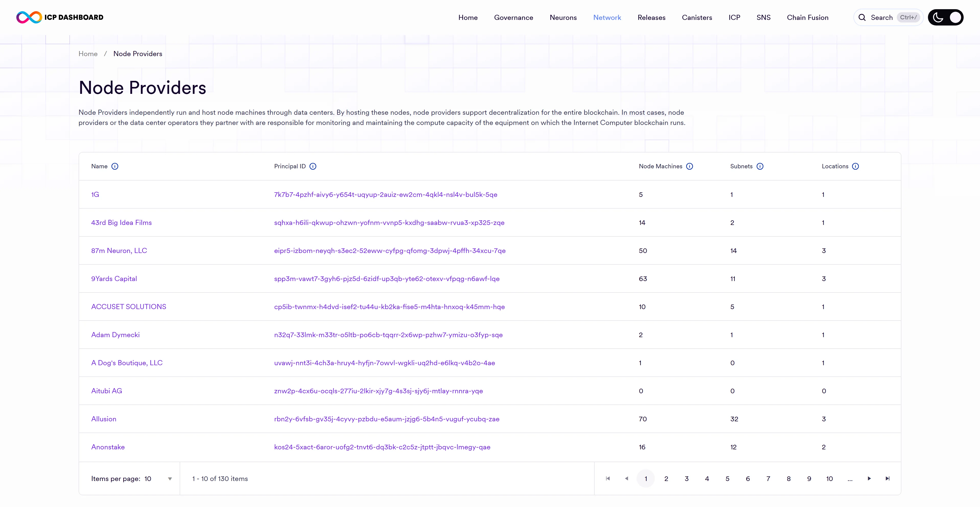Click the info icon beside Node Machines
The image size is (980, 507).
(x=689, y=166)
